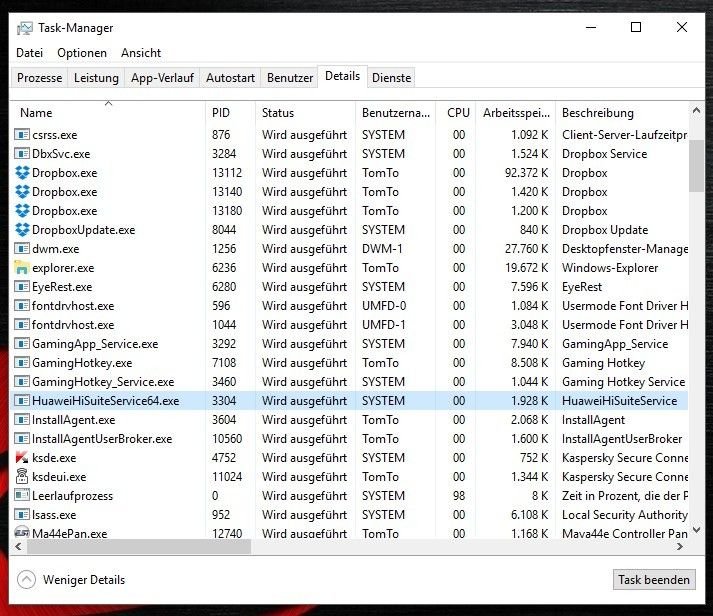Click PID 3304 cell
Screen dimensions: 713x616
click(x=224, y=401)
